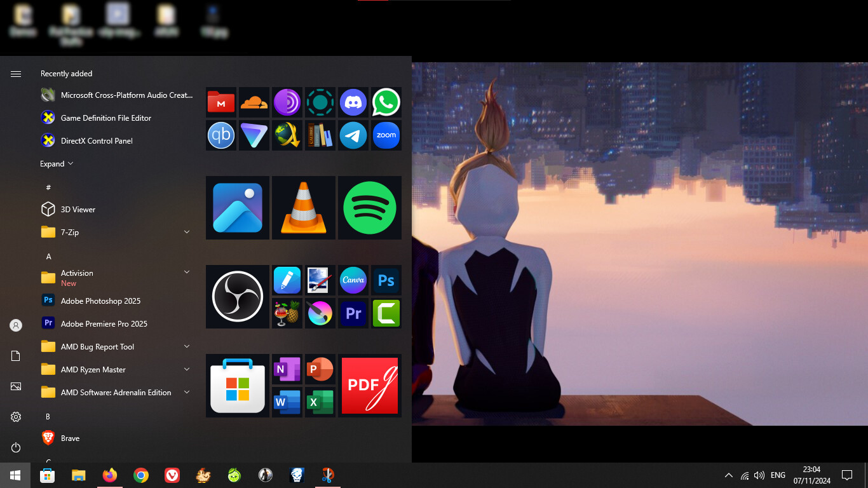Screen dimensions: 868x488
Task: Open the Zoom tile
Action: pyautogui.click(x=386, y=135)
